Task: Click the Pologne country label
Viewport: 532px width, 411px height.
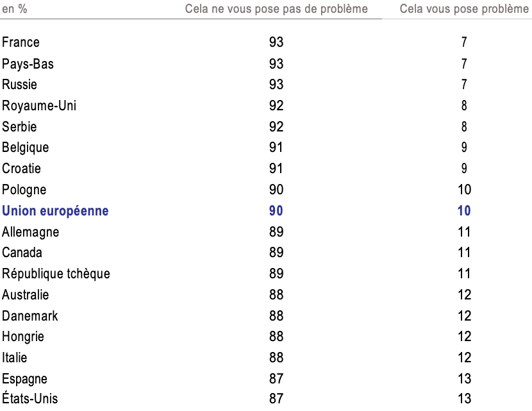Action: tap(24, 190)
